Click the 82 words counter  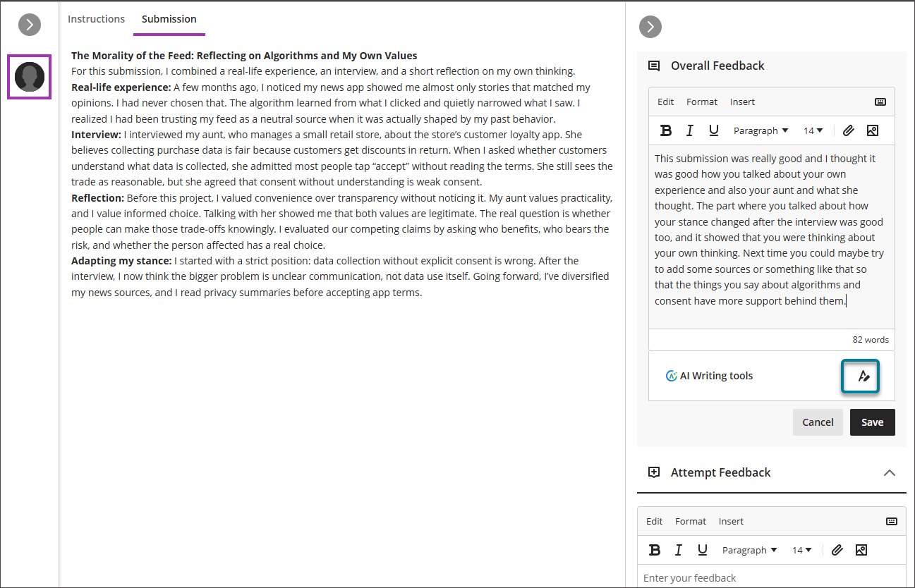coord(871,340)
